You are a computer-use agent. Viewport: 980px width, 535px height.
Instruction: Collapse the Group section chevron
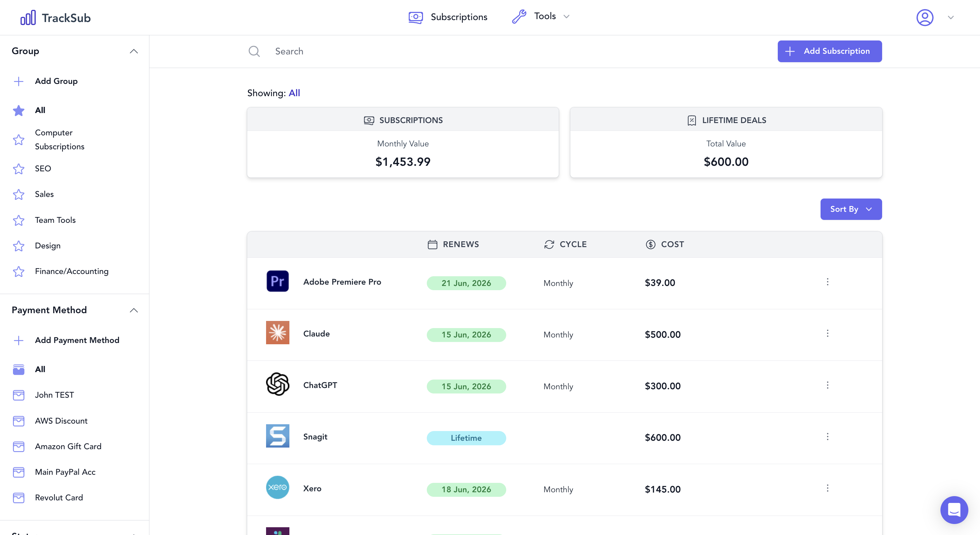click(x=134, y=51)
